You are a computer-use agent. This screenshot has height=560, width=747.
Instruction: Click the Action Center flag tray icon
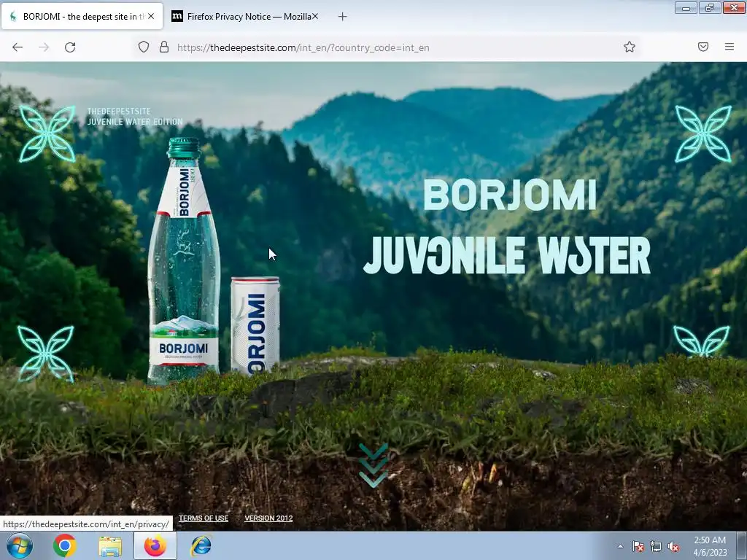(638, 546)
